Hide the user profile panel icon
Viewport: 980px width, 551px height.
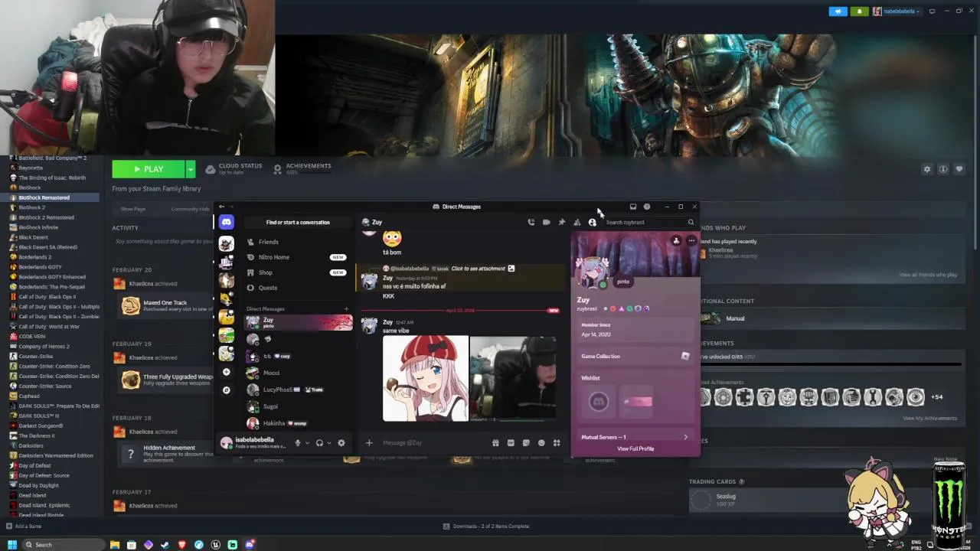(x=592, y=222)
